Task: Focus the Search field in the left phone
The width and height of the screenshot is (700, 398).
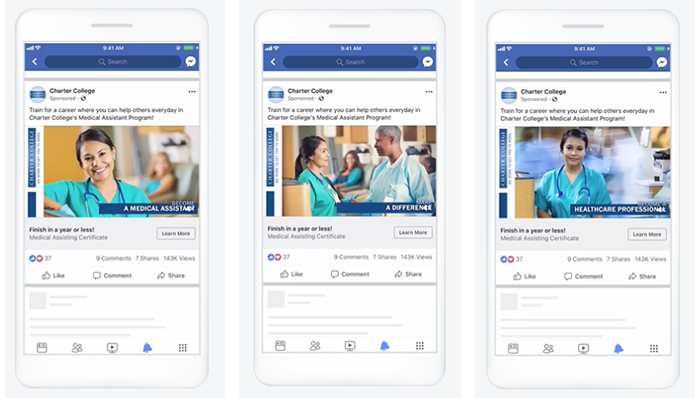Action: point(113,62)
